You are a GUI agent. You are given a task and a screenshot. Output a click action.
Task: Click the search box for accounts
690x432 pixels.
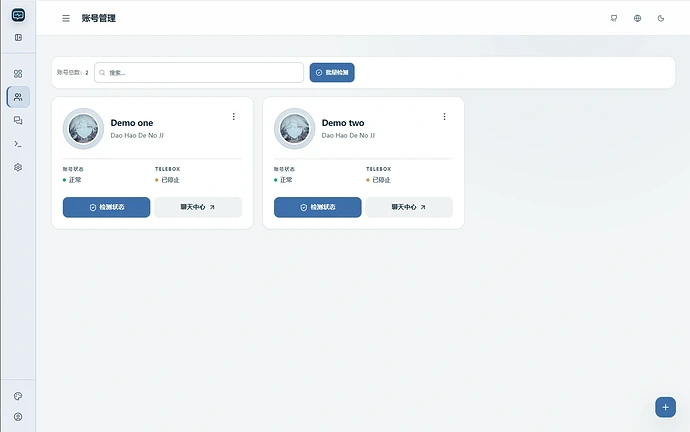tap(199, 73)
